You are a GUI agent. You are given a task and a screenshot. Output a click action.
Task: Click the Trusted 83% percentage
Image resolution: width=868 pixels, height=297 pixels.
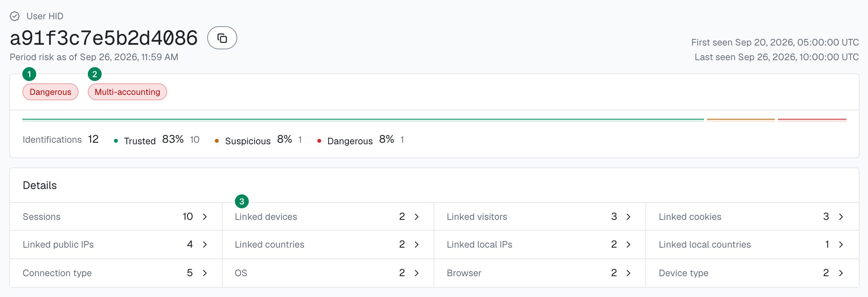tap(173, 139)
